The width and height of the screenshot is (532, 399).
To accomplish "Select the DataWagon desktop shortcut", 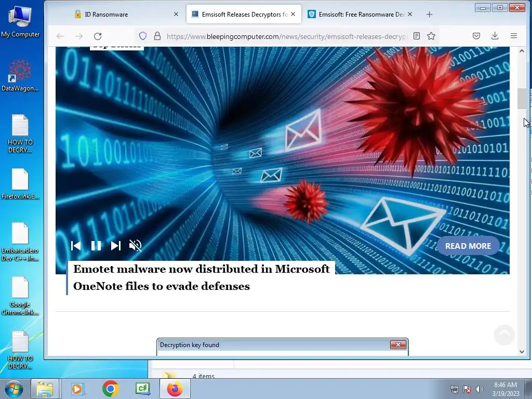I will (x=20, y=75).
